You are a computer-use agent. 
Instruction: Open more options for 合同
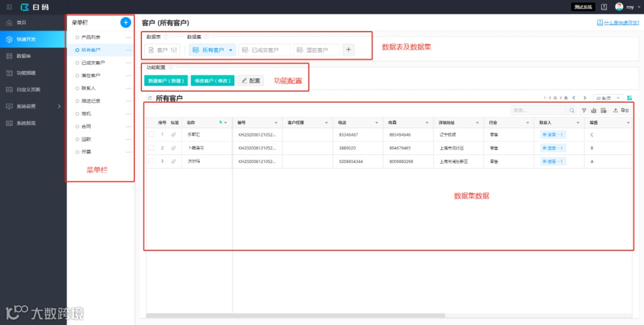click(129, 126)
